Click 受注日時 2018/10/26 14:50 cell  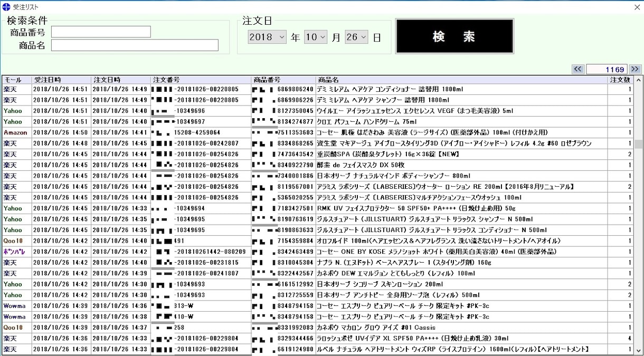pos(61,132)
